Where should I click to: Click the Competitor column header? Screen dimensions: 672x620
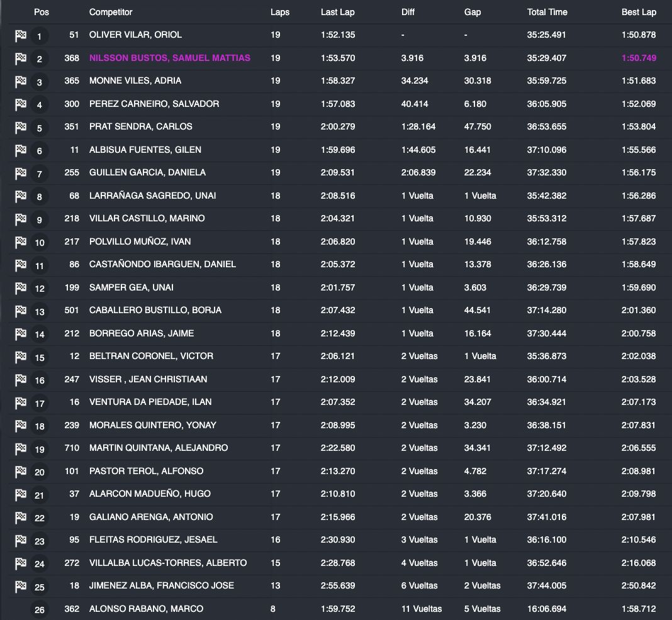[111, 12]
